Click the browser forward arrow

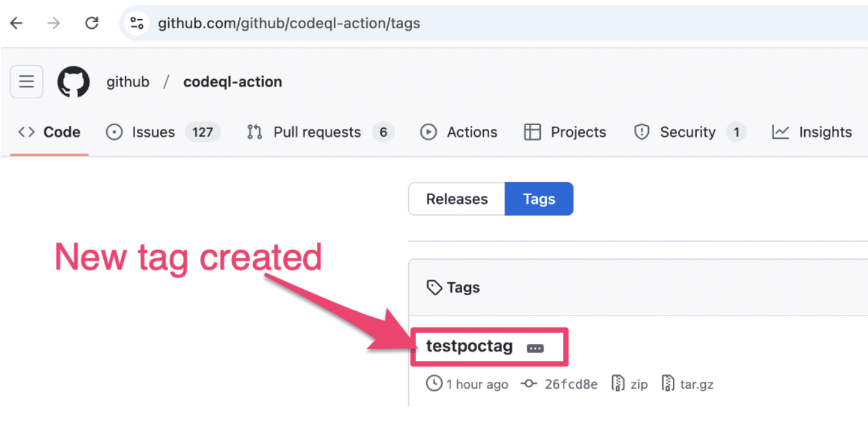[54, 23]
